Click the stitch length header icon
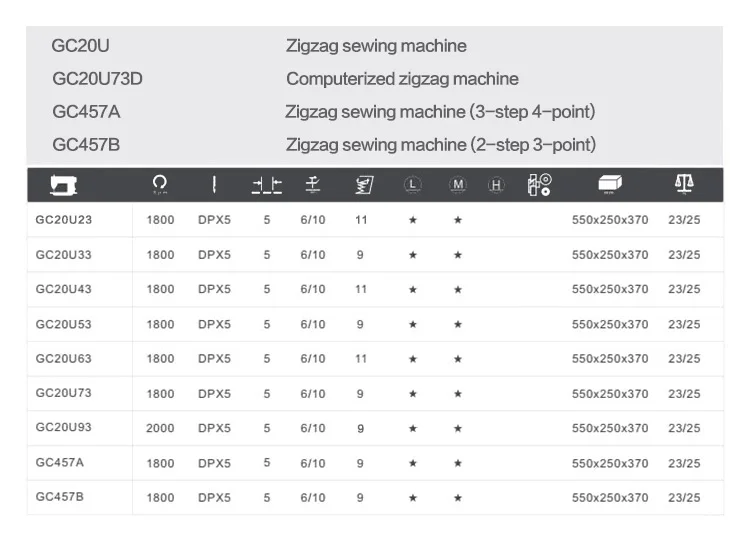Viewport: 750px width, 544px height. (267, 184)
